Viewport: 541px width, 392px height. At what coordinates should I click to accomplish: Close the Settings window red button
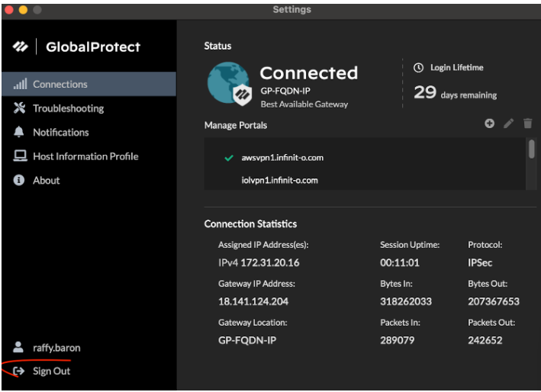click(x=9, y=10)
